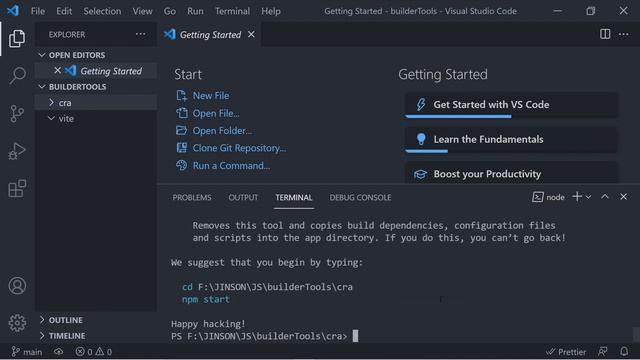The image size is (640, 360).
Task: Collapse the Open Editors section
Action: tap(42, 55)
